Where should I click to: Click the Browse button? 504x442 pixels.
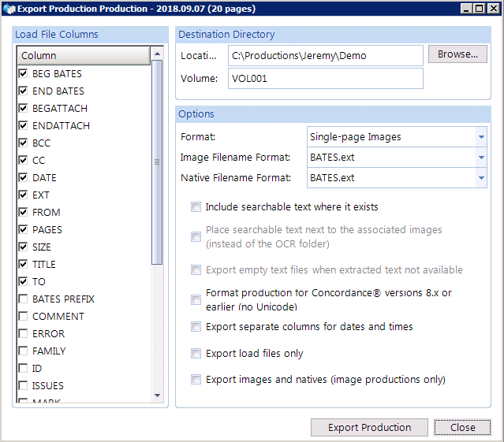pos(457,54)
